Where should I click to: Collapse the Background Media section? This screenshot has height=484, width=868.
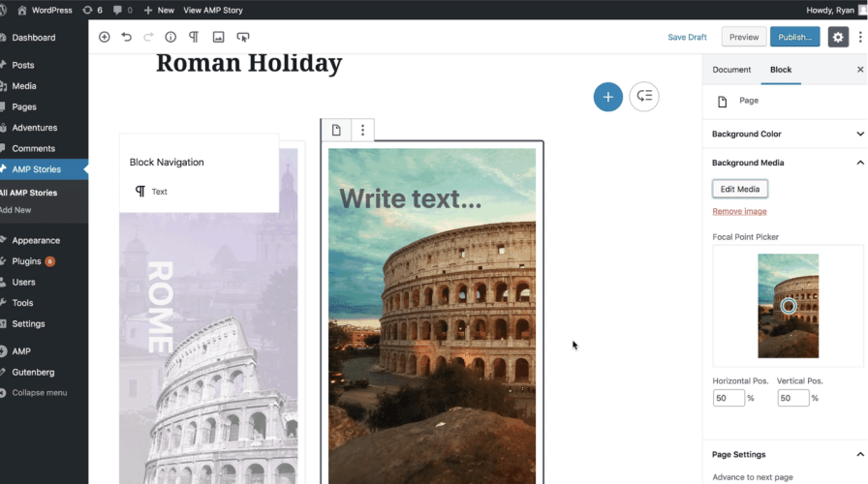tap(859, 163)
